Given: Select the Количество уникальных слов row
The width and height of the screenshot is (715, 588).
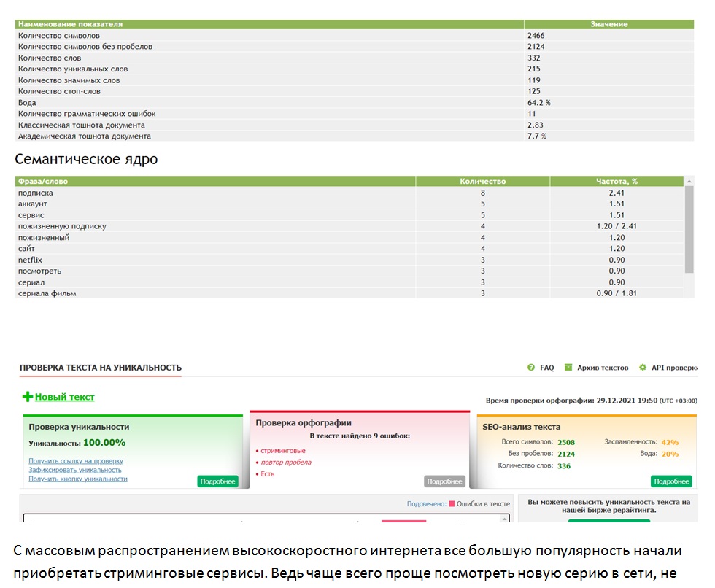Looking at the screenshot, I should click(x=355, y=69).
